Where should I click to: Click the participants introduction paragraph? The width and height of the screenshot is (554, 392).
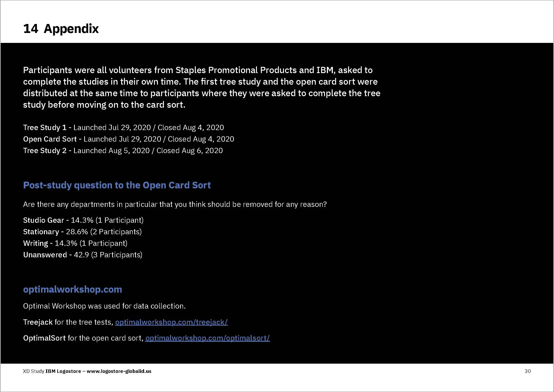(202, 87)
